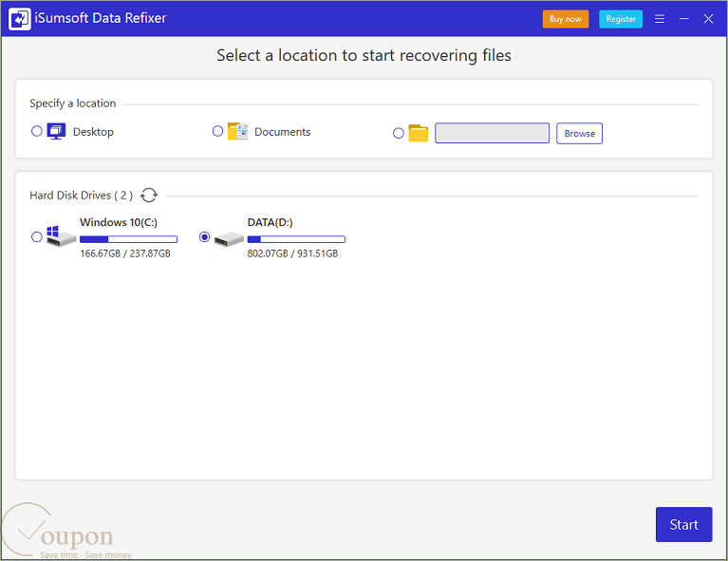Click the Register button
Screen dimensions: 728x561
click(621, 19)
